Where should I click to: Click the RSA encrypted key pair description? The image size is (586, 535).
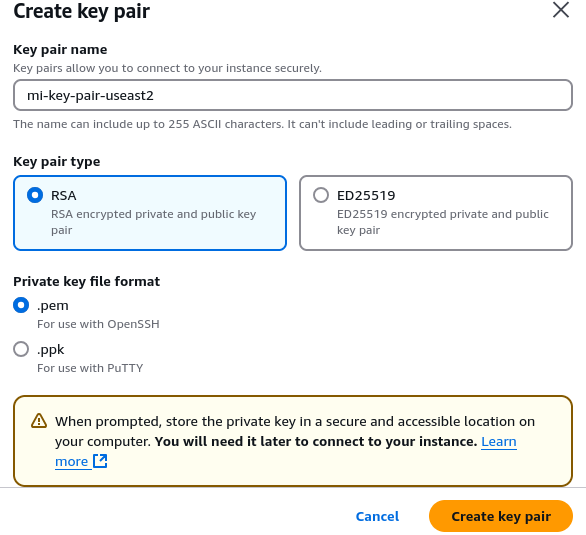point(154,222)
